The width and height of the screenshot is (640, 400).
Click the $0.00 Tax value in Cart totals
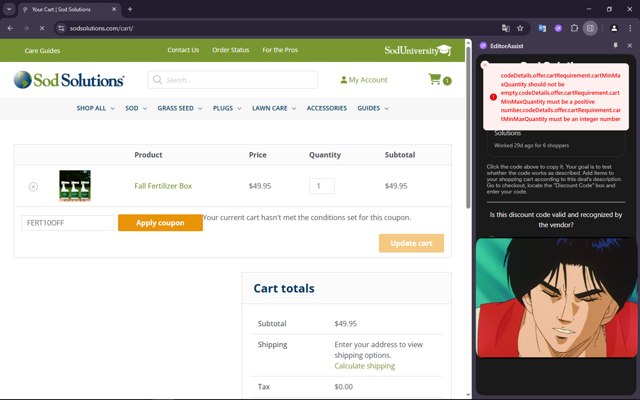(x=344, y=387)
